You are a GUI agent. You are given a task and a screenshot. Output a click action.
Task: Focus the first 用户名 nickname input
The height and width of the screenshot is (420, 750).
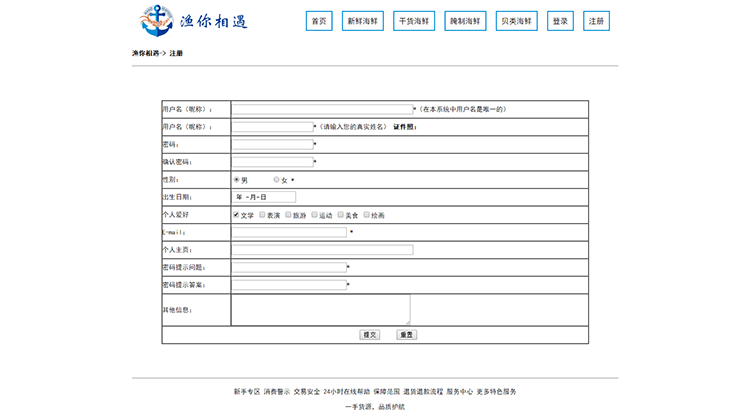(322, 109)
